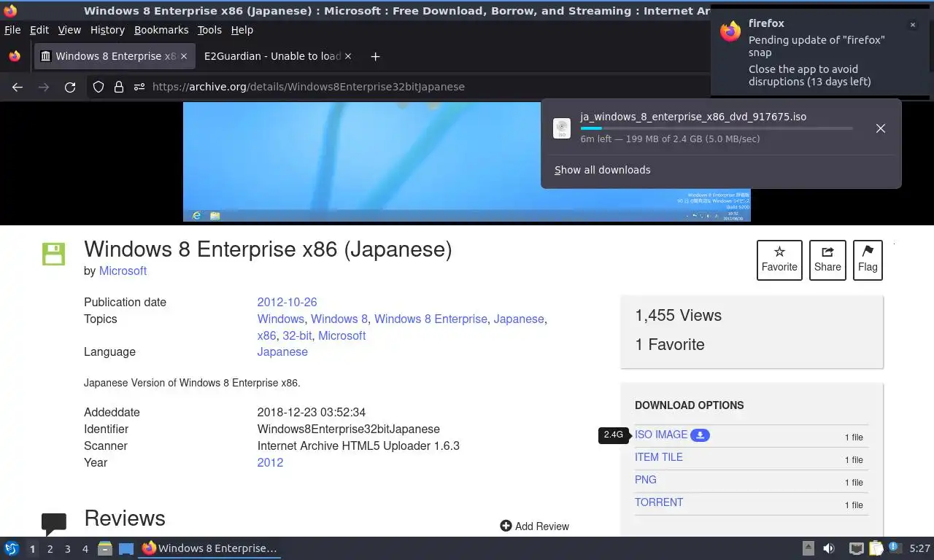This screenshot has height=560, width=934.
Task: Open the 2012-10-26 publication date link
Action: [x=287, y=302]
